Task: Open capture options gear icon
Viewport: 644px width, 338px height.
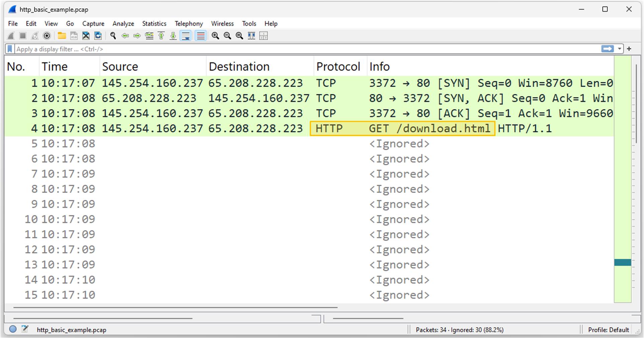Action: click(x=47, y=36)
